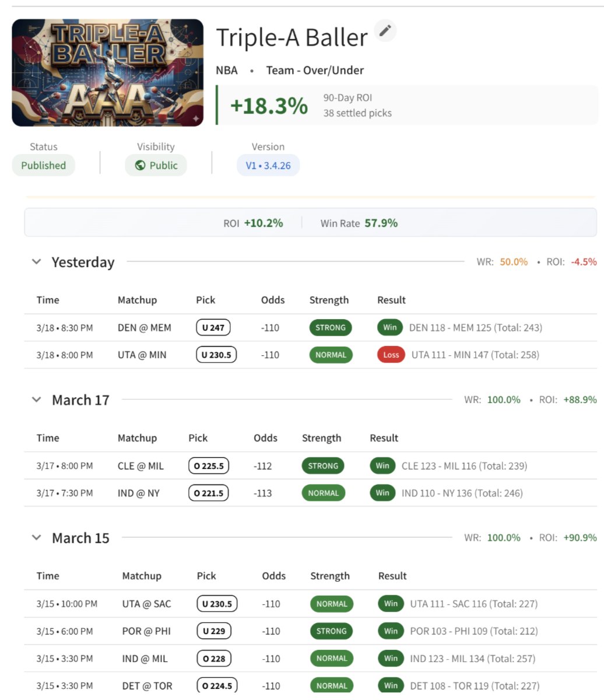Click the Win badge for IND @ NY

click(382, 493)
